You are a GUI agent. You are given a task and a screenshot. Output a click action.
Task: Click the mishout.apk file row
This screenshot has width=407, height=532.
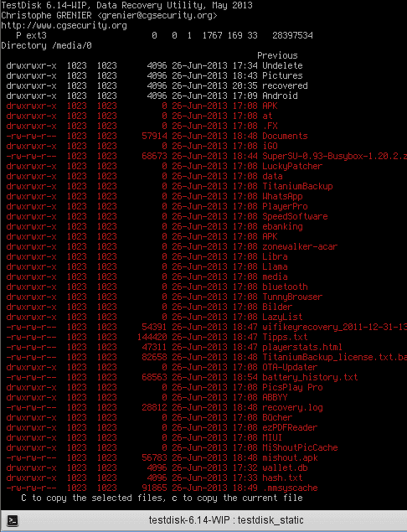[162, 457]
